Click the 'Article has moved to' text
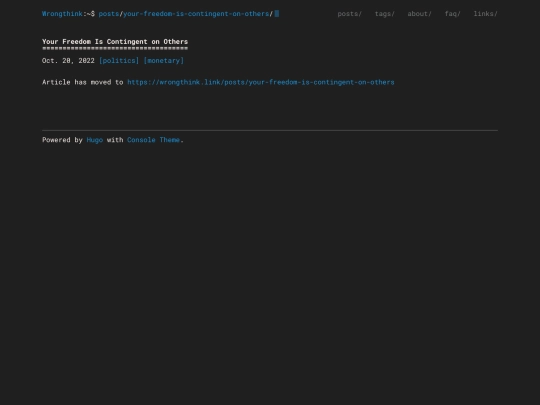This screenshot has height=405, width=540. tap(83, 82)
